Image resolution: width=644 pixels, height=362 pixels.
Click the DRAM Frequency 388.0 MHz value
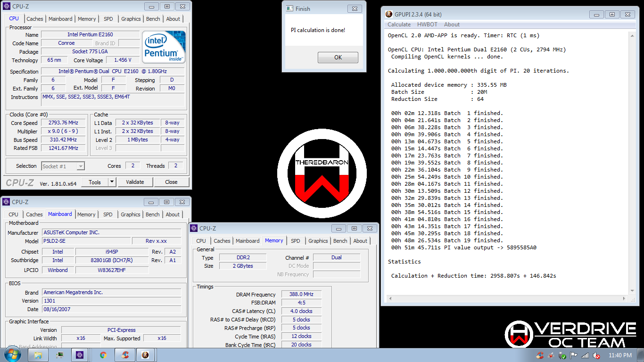tap(302, 294)
